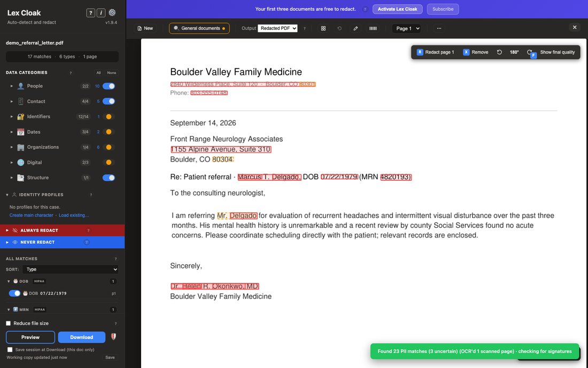Expand the People category row

(12, 86)
